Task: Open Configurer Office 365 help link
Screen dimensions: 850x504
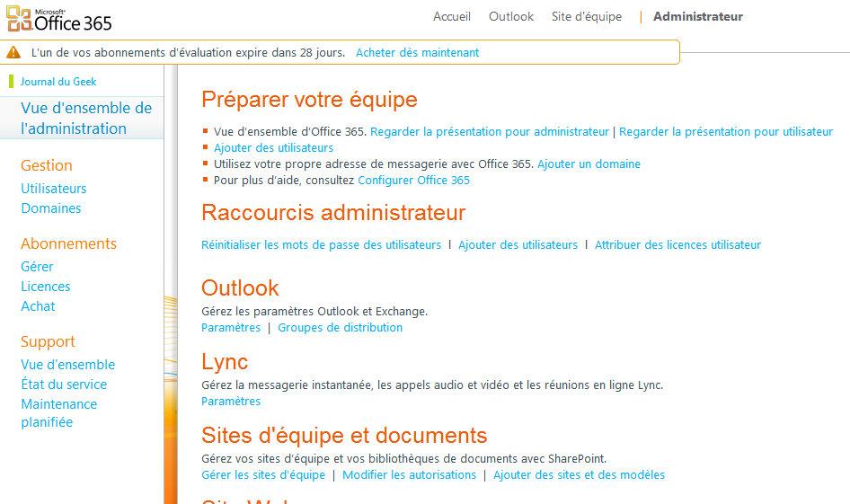Action: [413, 181]
